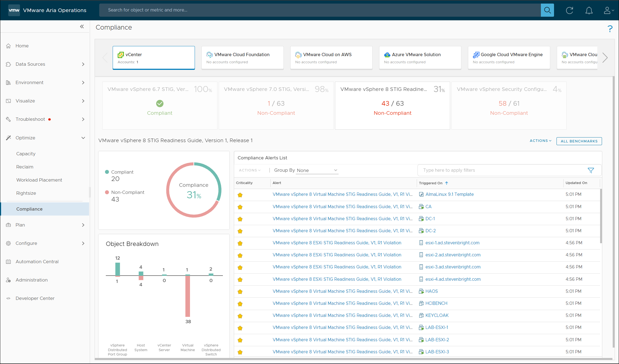
Task: Click the refresh icon in the header
Action: (x=569, y=10)
